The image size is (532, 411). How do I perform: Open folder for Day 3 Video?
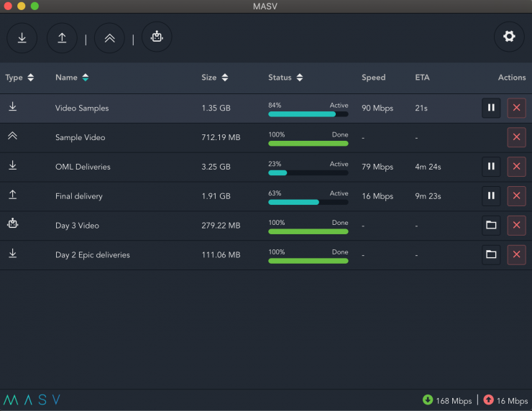(x=491, y=226)
